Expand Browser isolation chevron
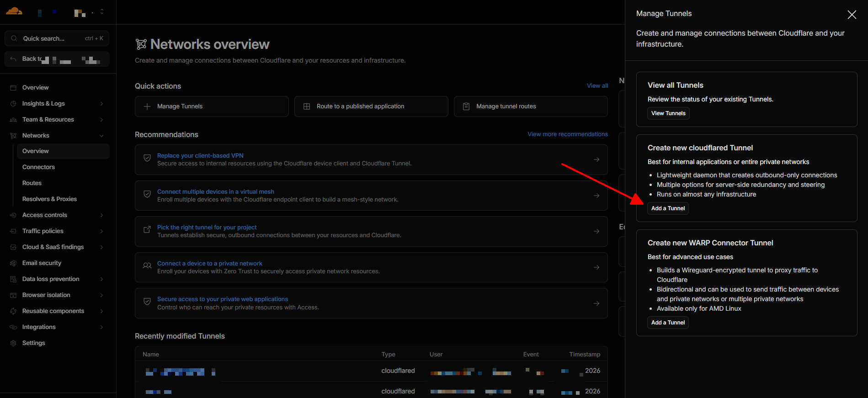Image resolution: width=868 pixels, height=398 pixels. click(x=101, y=295)
